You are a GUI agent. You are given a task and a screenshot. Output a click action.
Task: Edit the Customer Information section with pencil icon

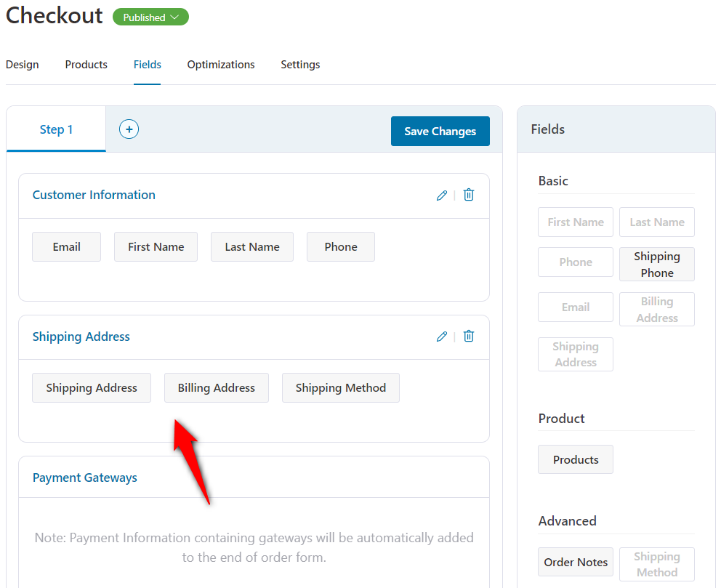point(441,196)
